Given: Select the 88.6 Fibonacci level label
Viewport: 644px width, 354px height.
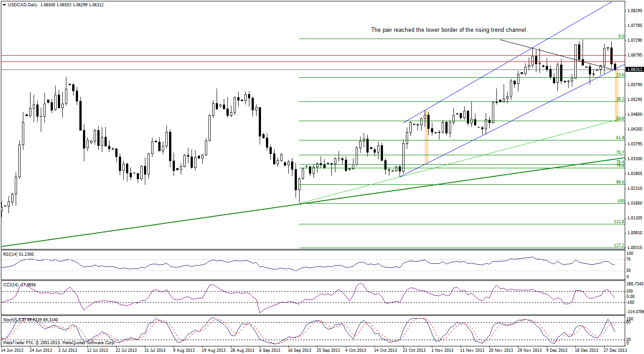Looking at the screenshot, I should [620, 182].
